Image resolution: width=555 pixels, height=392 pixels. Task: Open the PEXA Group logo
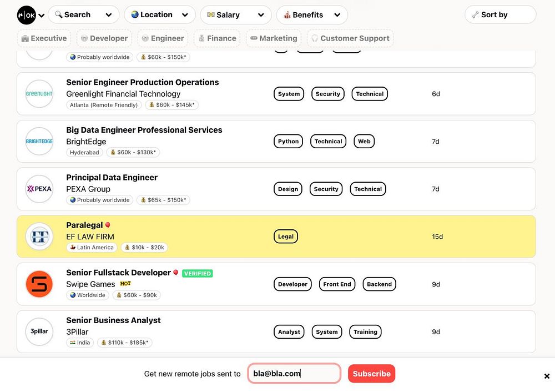point(39,189)
